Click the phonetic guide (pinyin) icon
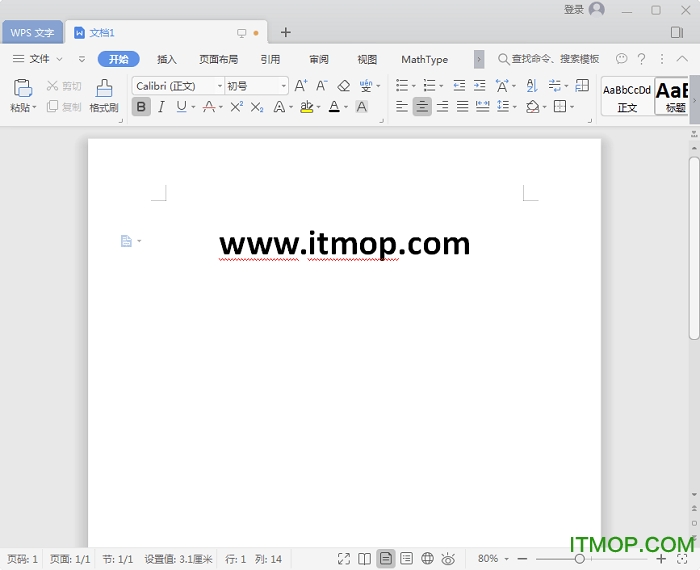This screenshot has width=700, height=570. point(366,85)
